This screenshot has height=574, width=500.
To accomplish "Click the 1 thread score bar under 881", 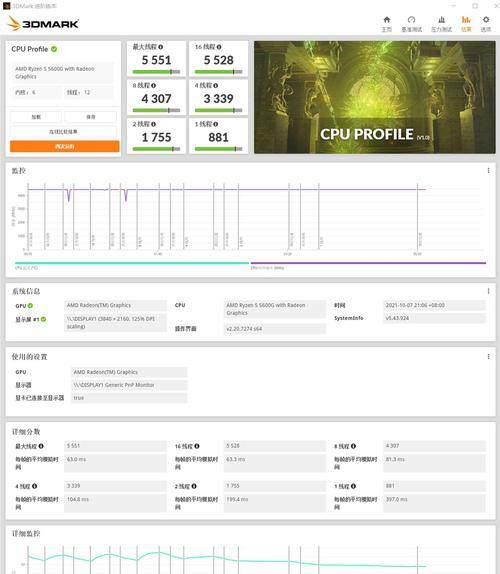I will pos(219,149).
